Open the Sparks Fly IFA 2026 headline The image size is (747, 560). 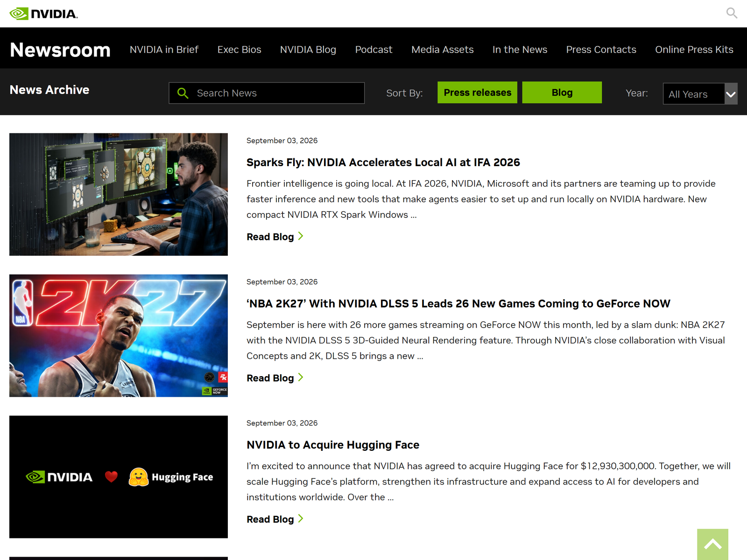383,162
